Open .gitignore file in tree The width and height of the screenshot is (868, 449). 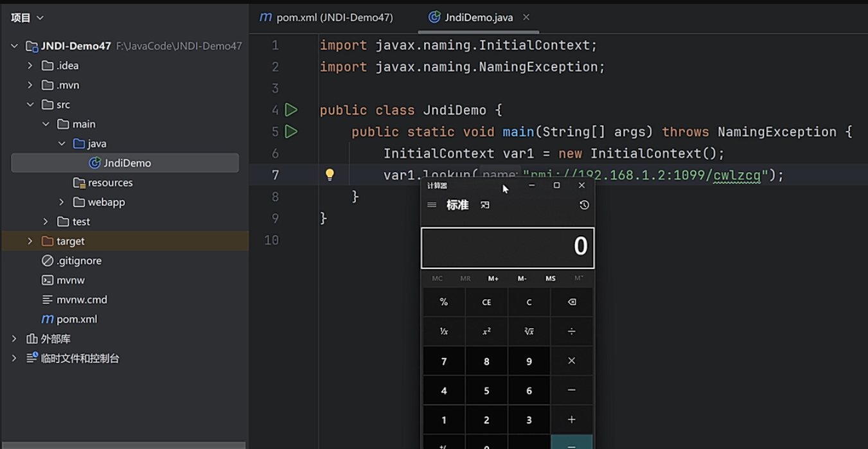click(x=79, y=261)
